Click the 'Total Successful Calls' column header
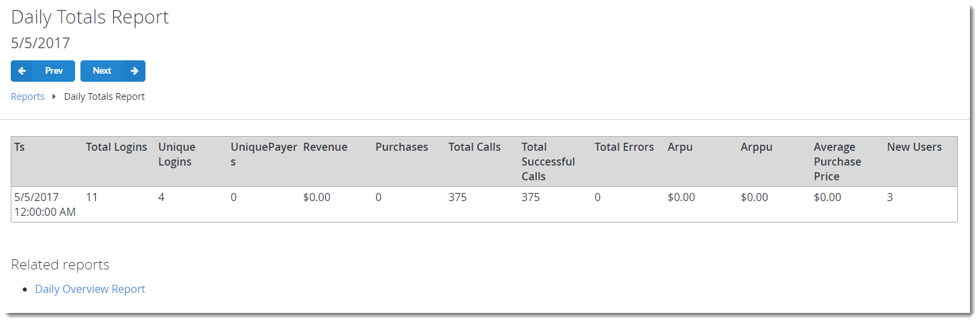Image resolution: width=980 pixels, height=323 pixels. tap(548, 161)
